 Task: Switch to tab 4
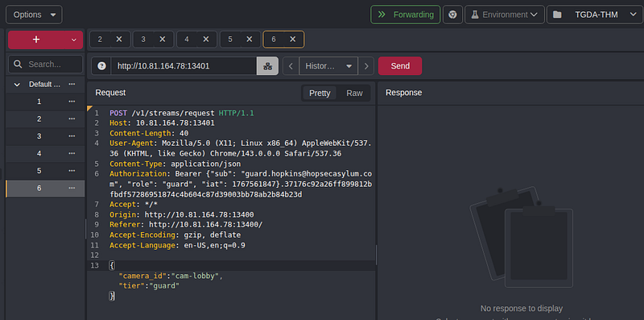coord(187,39)
